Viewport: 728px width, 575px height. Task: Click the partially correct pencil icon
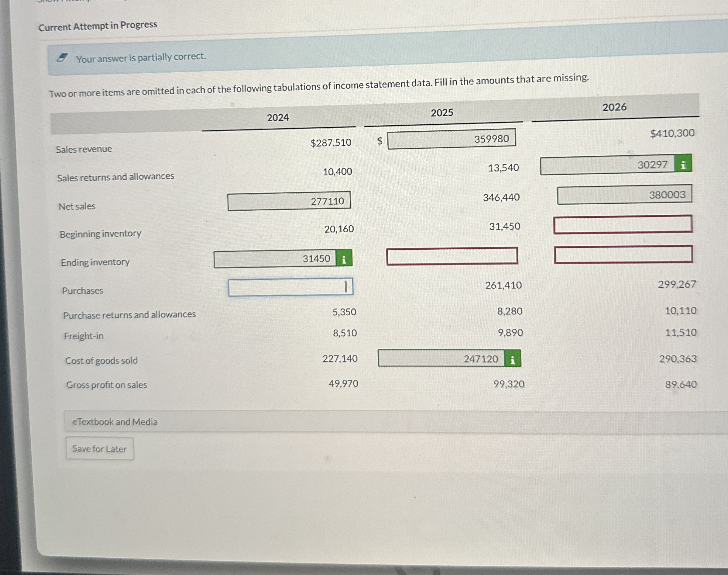pyautogui.click(x=62, y=58)
